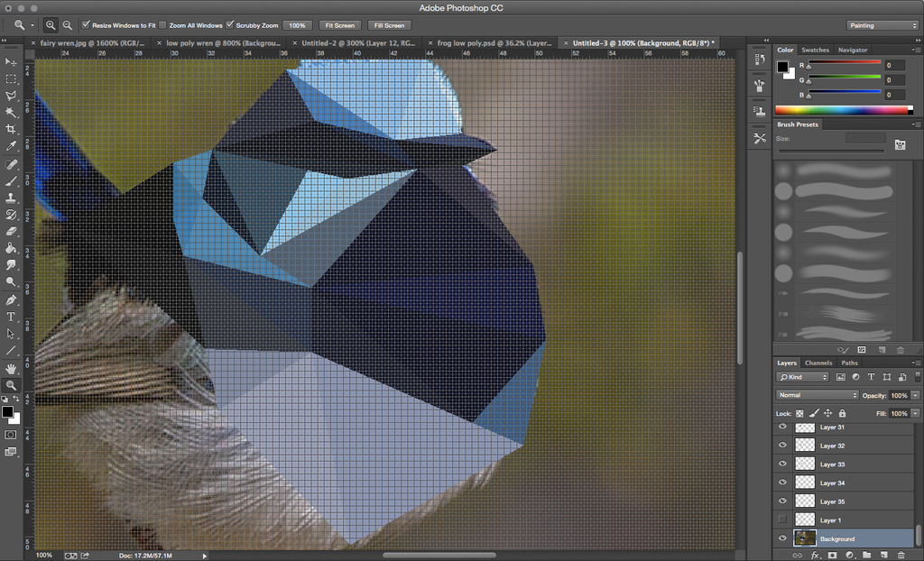This screenshot has height=561, width=924.
Task: Select the Horizontal Type tool
Action: click(x=11, y=315)
